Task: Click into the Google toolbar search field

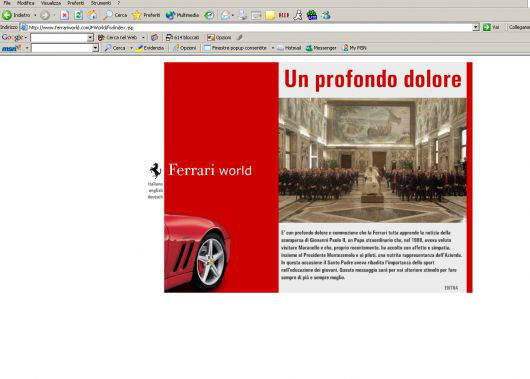Action: tap(59, 38)
